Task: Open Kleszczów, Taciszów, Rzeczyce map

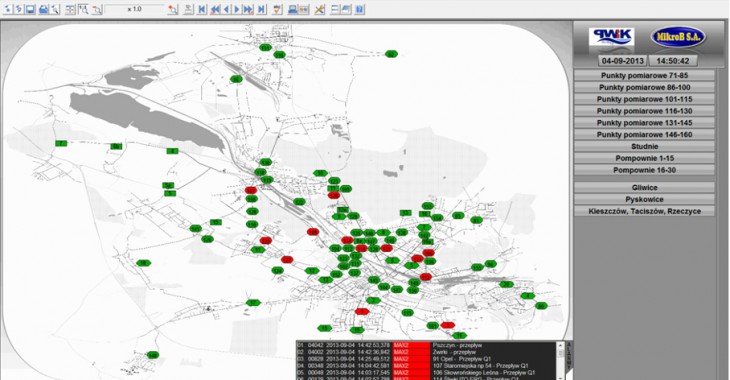Action: tap(644, 211)
